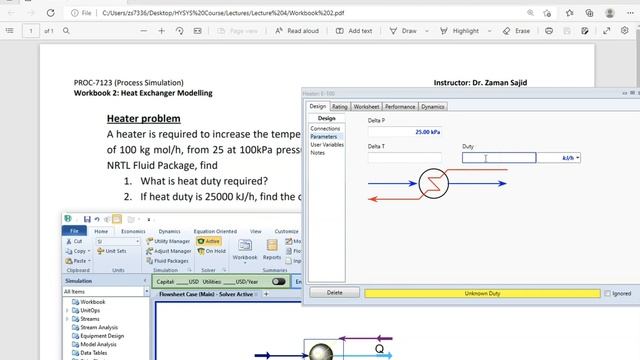
Task: Select Connections in Heater Design list
Action: tap(325, 129)
